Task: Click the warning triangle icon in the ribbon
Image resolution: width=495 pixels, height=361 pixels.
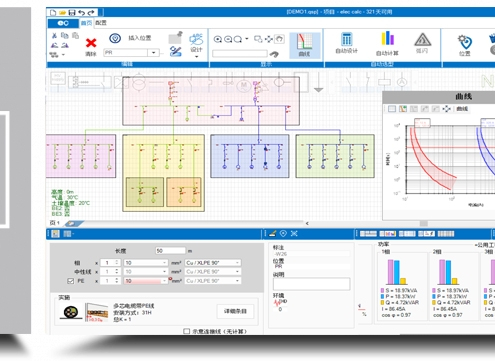Action: tap(422, 40)
